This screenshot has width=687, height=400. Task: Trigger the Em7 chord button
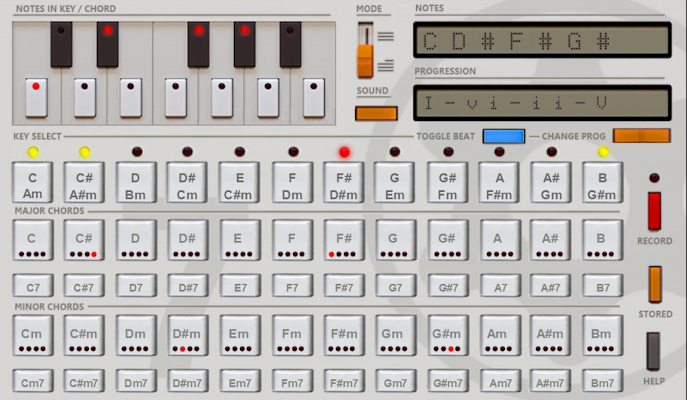coord(240,381)
